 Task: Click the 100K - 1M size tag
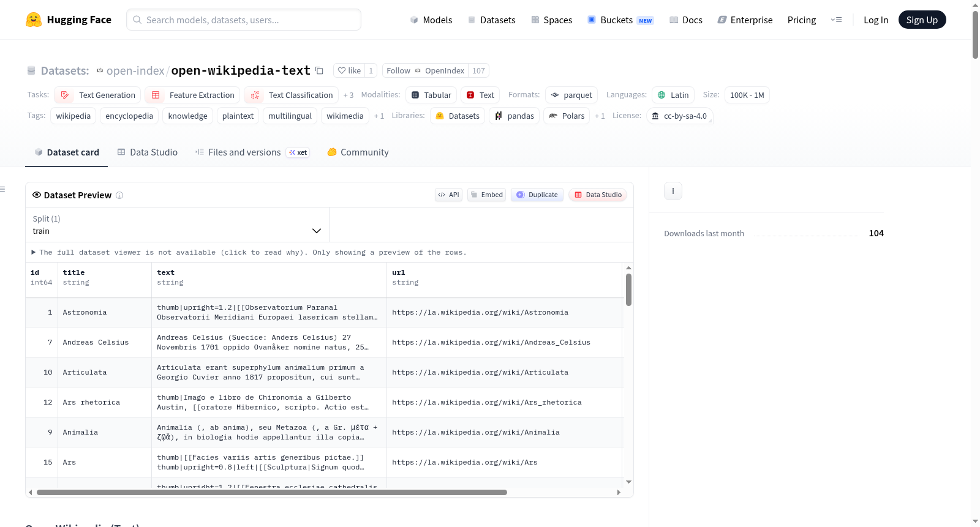(747, 95)
